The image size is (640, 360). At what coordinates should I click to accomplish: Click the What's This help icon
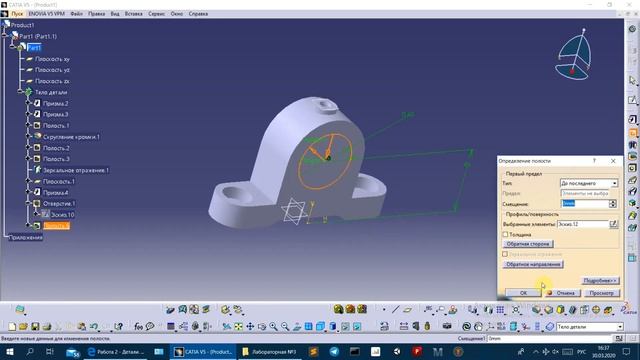pos(118,326)
